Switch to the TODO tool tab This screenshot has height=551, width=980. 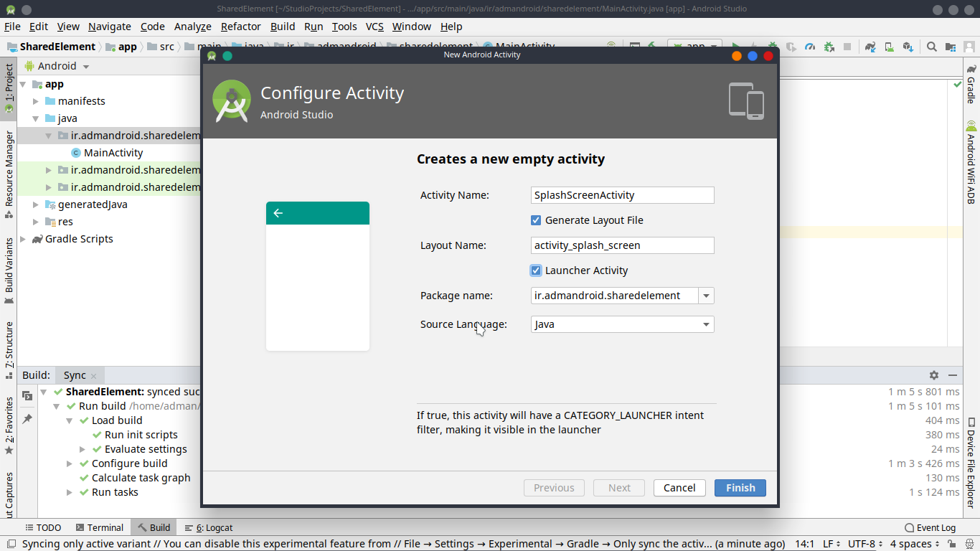[42, 527]
